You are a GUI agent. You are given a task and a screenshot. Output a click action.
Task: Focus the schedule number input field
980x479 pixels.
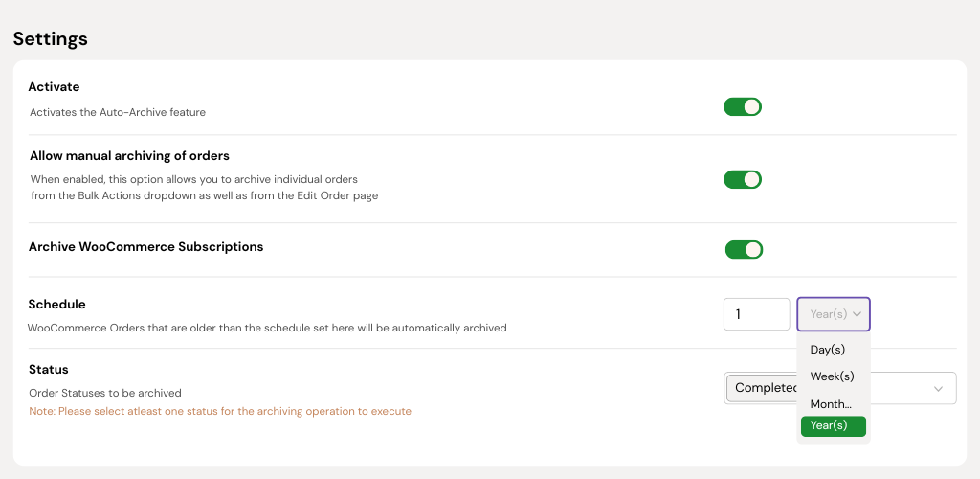(x=756, y=314)
